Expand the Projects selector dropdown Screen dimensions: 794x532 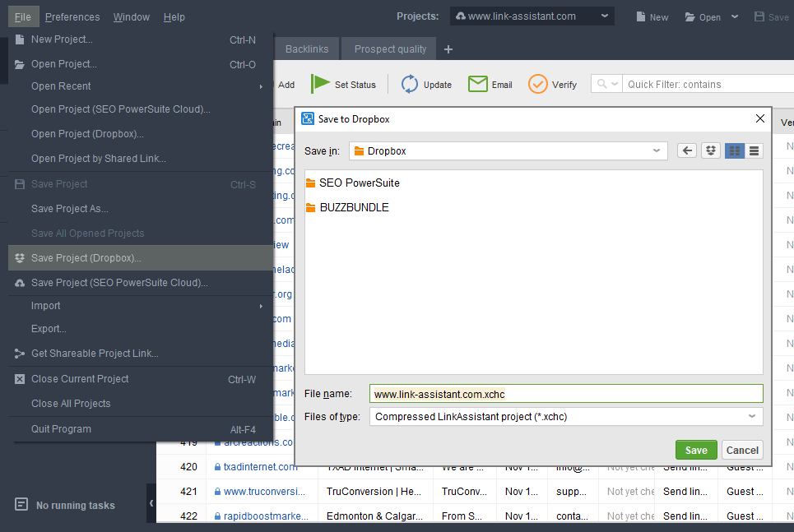pos(605,16)
